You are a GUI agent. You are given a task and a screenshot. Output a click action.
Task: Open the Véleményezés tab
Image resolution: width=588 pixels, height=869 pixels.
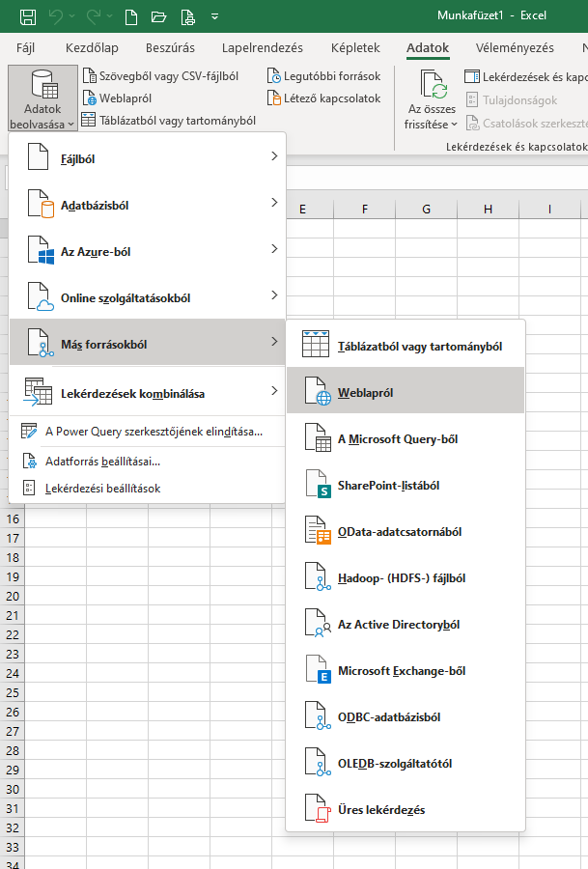click(515, 48)
